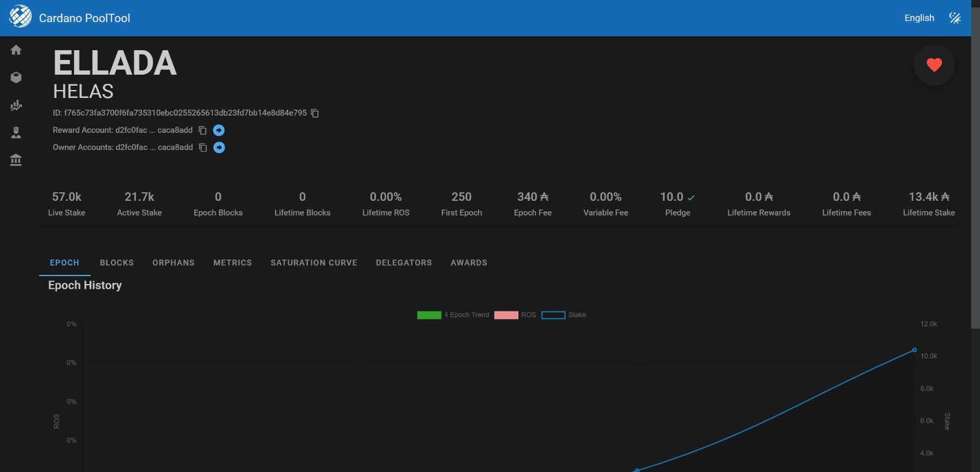
Task: Open Owner Accounts with blue arrow icon
Action: (219, 148)
